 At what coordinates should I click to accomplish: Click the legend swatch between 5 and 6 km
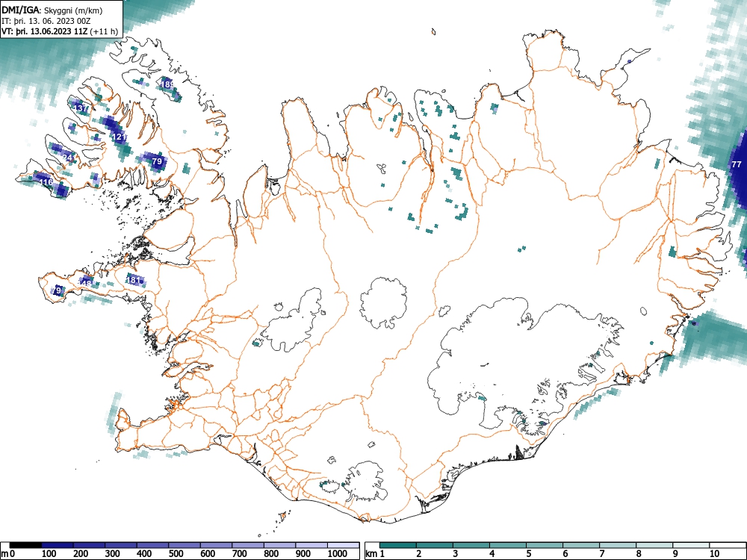coord(545,545)
